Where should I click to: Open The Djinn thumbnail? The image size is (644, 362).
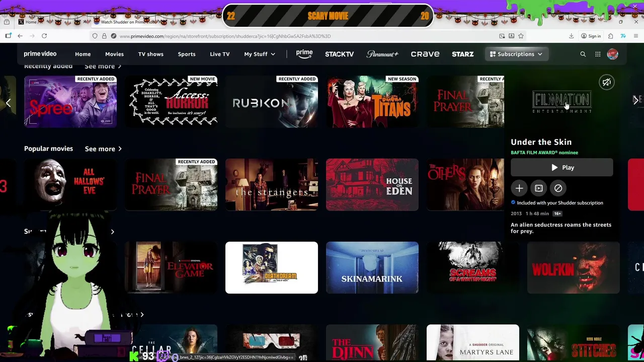point(372,343)
